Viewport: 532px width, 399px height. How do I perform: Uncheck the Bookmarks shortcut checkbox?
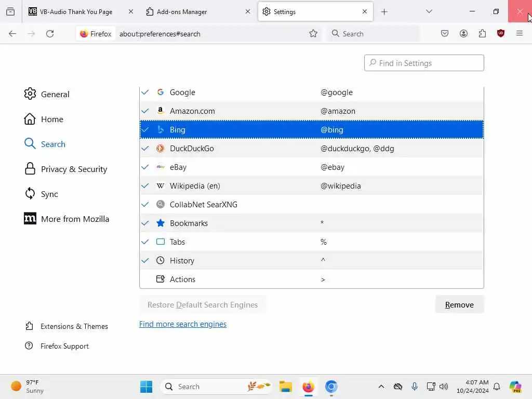(145, 223)
